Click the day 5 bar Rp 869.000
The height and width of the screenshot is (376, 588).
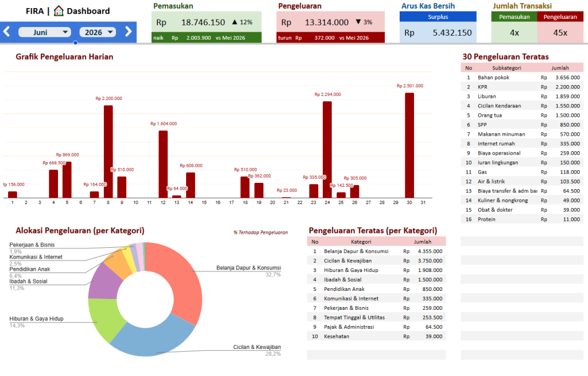(67, 180)
